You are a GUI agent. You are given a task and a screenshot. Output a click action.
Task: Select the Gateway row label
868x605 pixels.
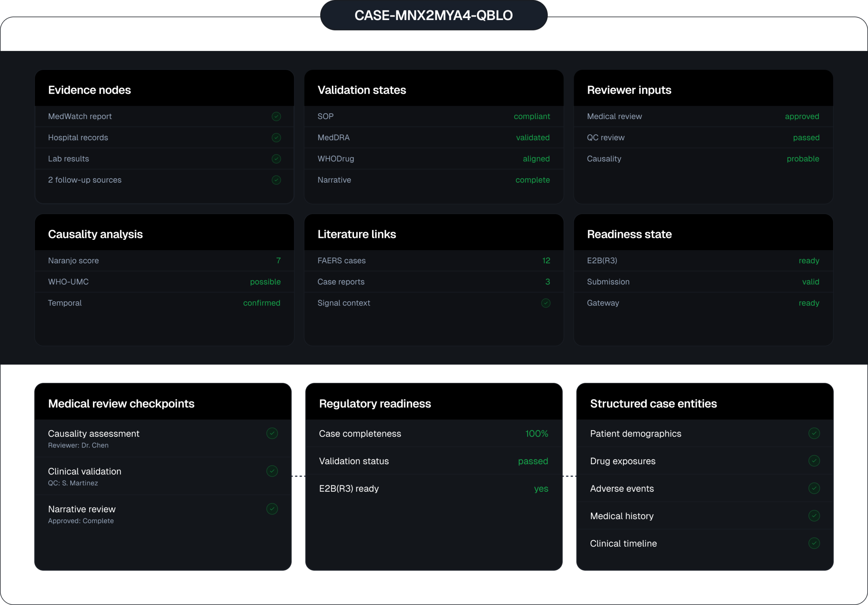coord(603,303)
